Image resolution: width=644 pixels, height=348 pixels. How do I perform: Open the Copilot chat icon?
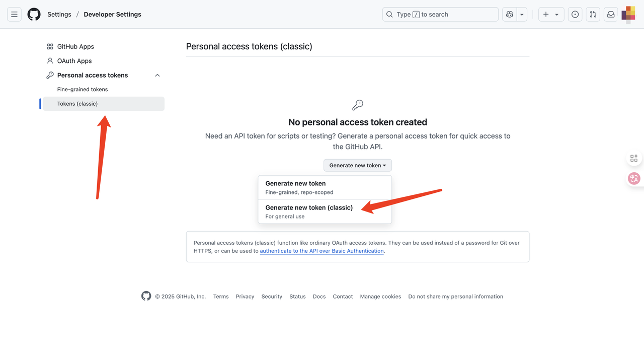(510, 15)
